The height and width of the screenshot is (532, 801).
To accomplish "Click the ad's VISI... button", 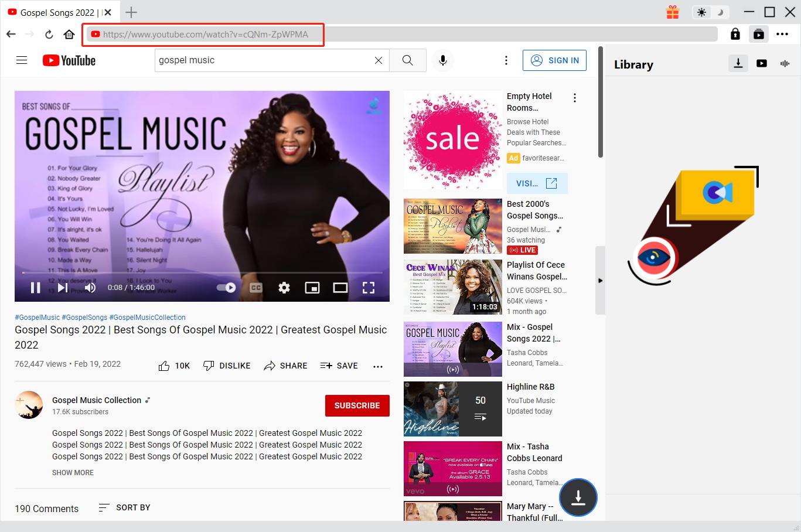I will point(537,183).
